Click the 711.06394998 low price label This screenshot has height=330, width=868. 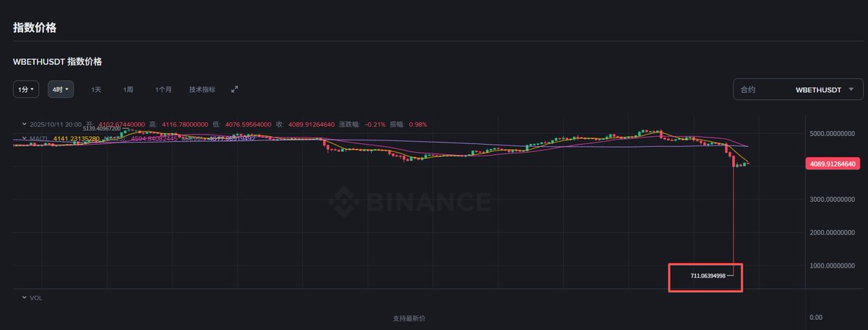point(699,276)
